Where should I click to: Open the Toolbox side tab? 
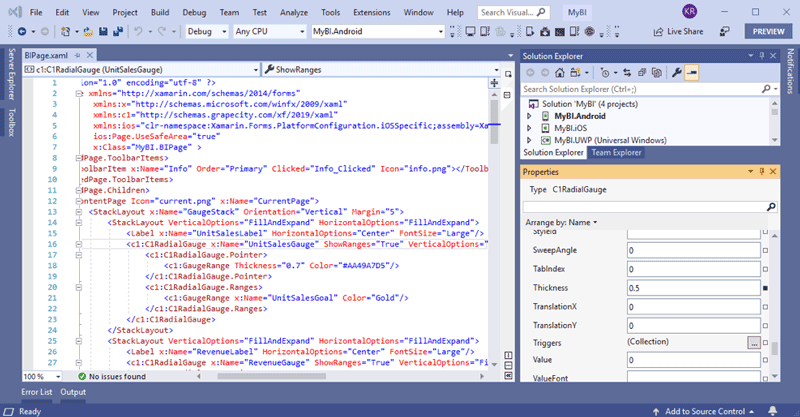tap(12, 122)
